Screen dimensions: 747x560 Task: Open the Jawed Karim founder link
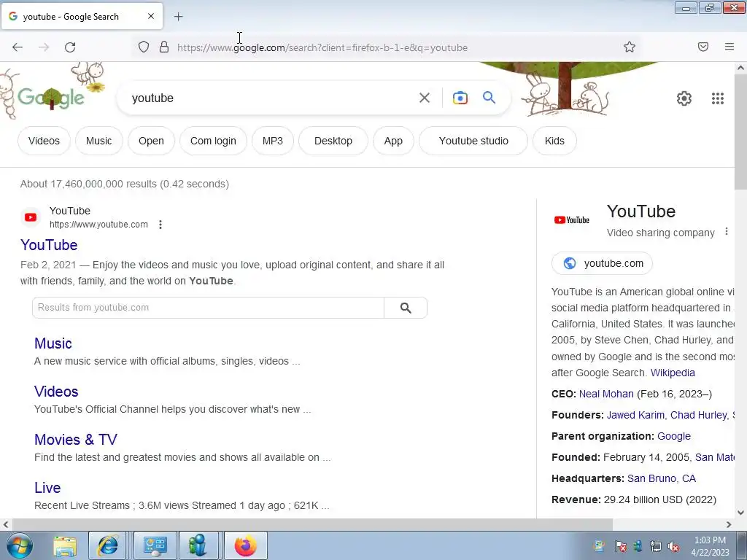[x=635, y=415]
